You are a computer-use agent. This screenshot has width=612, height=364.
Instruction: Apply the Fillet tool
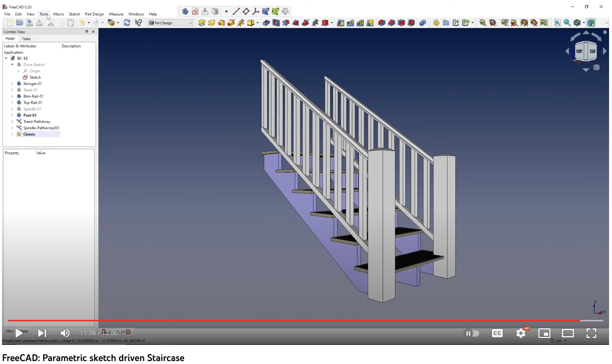coord(382,23)
